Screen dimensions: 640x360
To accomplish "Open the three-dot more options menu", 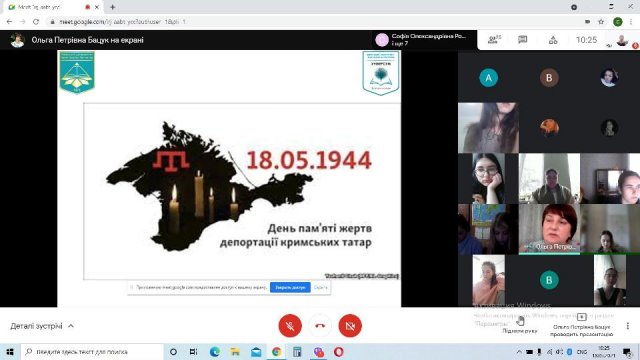I will click(628, 326).
